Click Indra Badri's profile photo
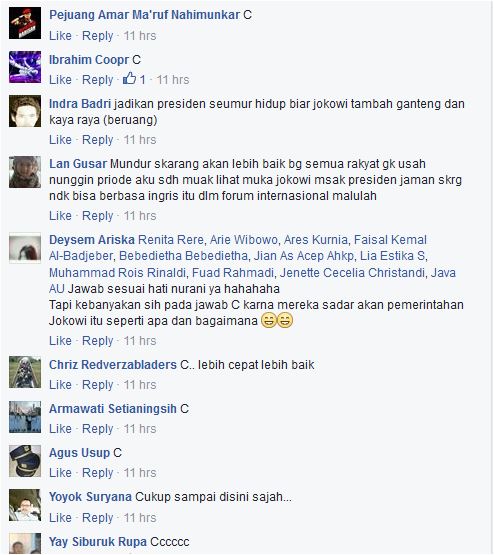 tap(25, 111)
